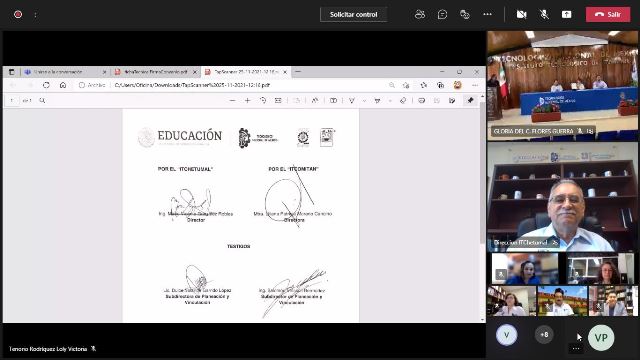The image size is (640, 360).
Task: Click the Salir leave button
Action: click(608, 14)
